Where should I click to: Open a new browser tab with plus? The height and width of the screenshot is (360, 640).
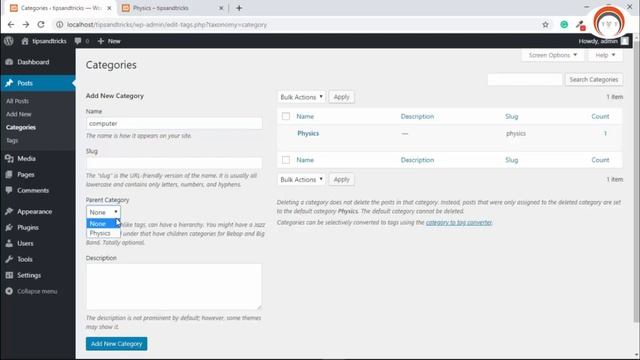(x=239, y=8)
